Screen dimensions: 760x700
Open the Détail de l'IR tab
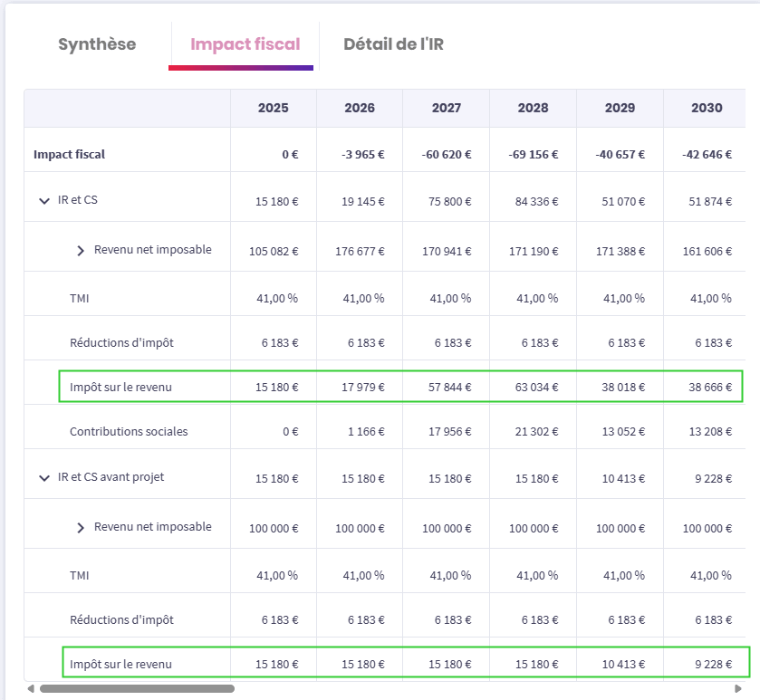click(393, 44)
